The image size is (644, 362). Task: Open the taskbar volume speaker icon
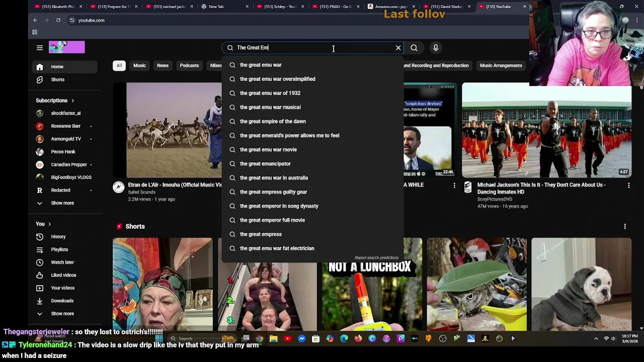(613, 339)
